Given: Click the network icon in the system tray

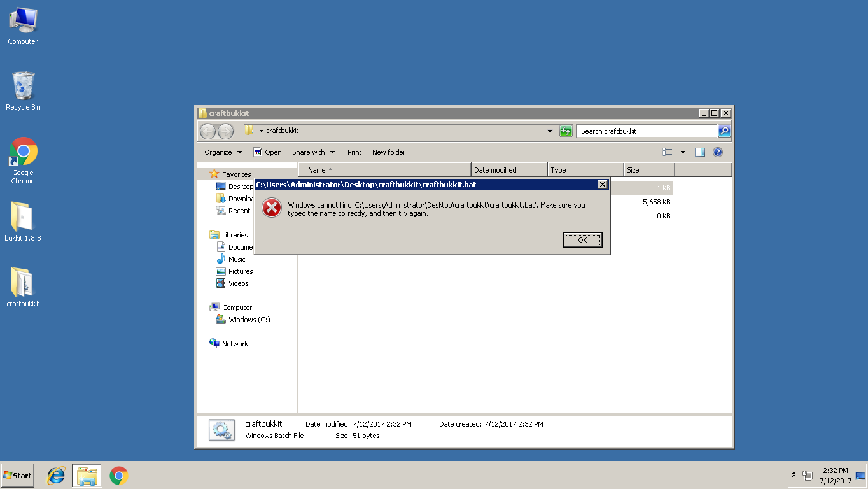Looking at the screenshot, I should (808, 476).
